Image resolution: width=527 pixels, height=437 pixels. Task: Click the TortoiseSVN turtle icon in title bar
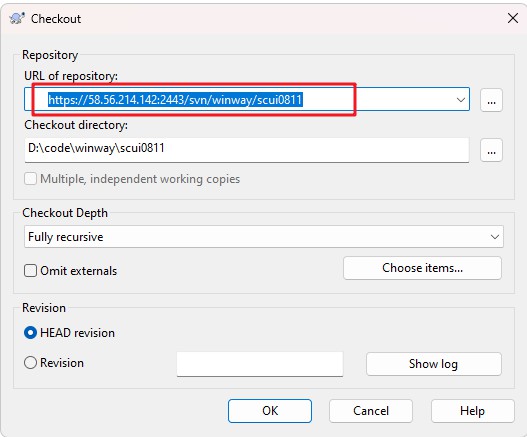click(x=17, y=18)
